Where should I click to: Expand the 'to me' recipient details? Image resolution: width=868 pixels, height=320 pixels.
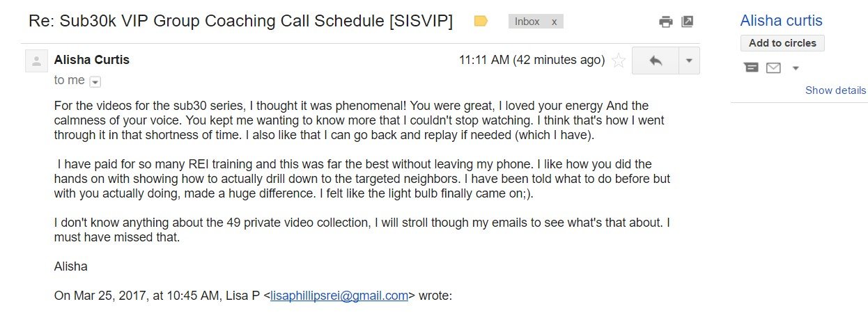(x=95, y=81)
